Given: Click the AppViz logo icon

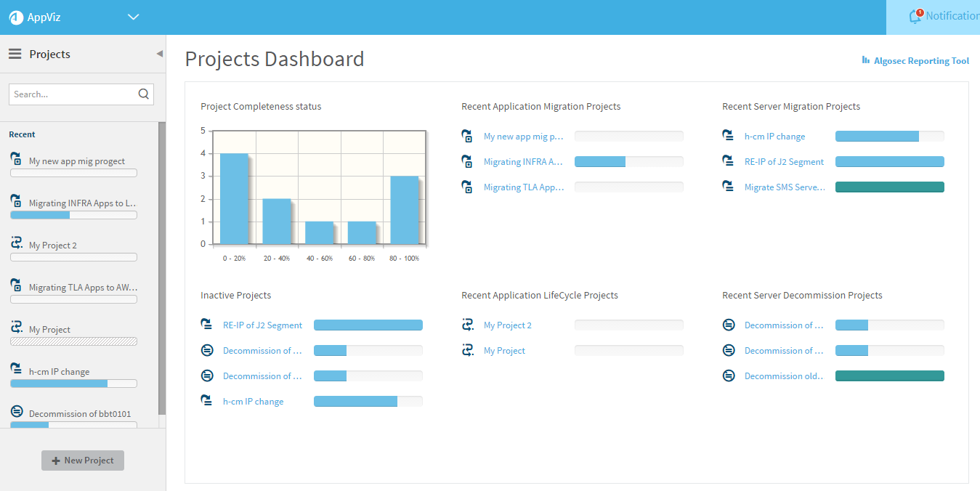Looking at the screenshot, I should click(16, 17).
